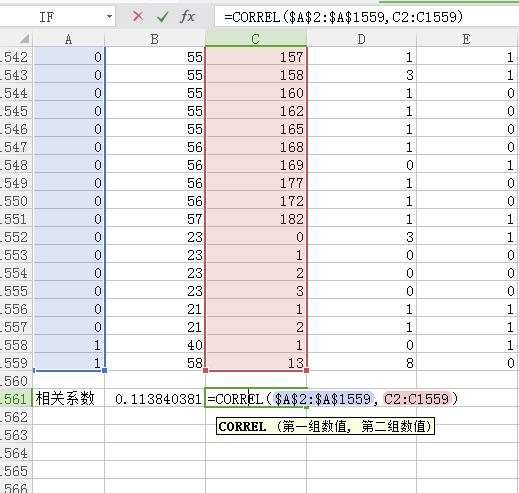
Task: Select column E header
Action: [x=467, y=39]
